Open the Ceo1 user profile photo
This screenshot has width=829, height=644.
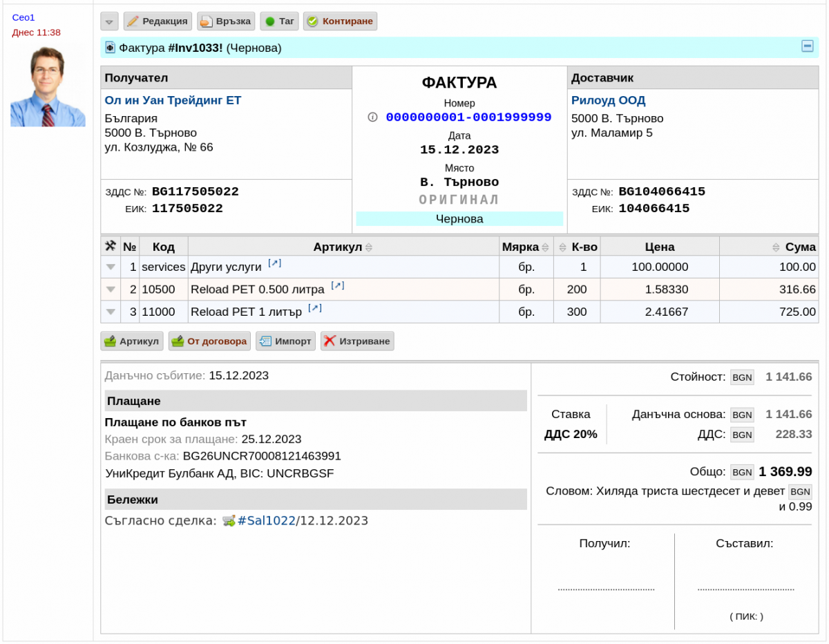coord(48,86)
